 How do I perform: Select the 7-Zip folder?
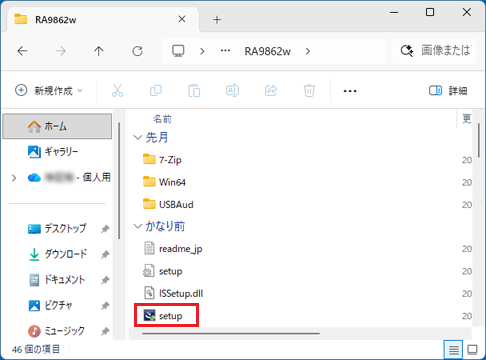tap(162, 160)
